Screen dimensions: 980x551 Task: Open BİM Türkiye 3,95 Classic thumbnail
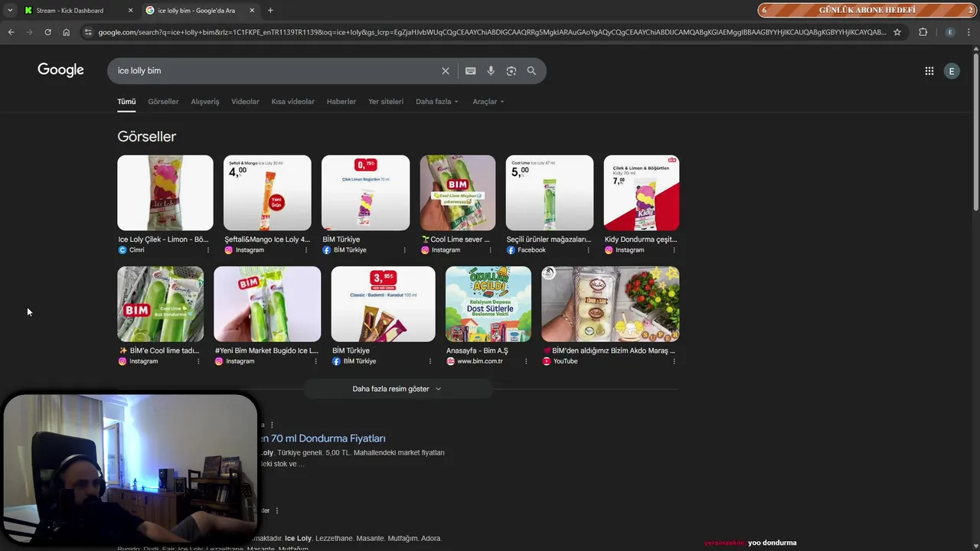(x=383, y=304)
